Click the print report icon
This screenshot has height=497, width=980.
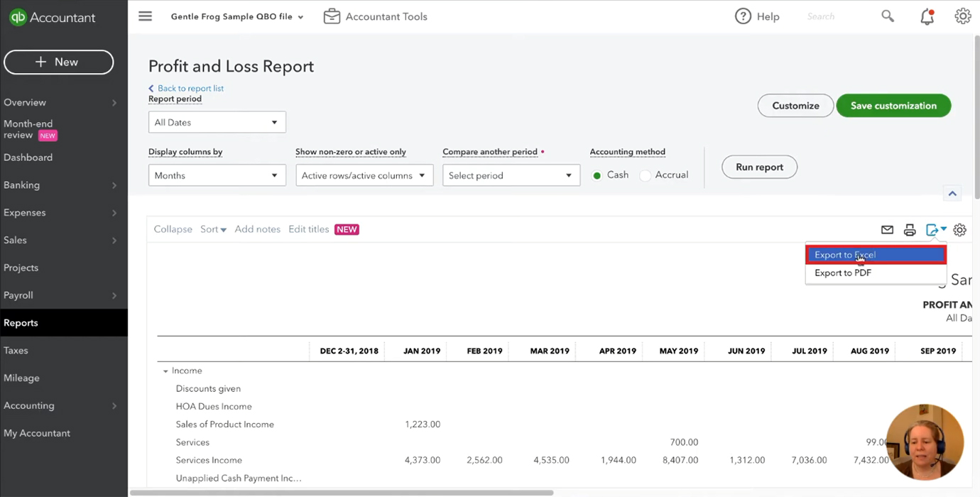(910, 230)
